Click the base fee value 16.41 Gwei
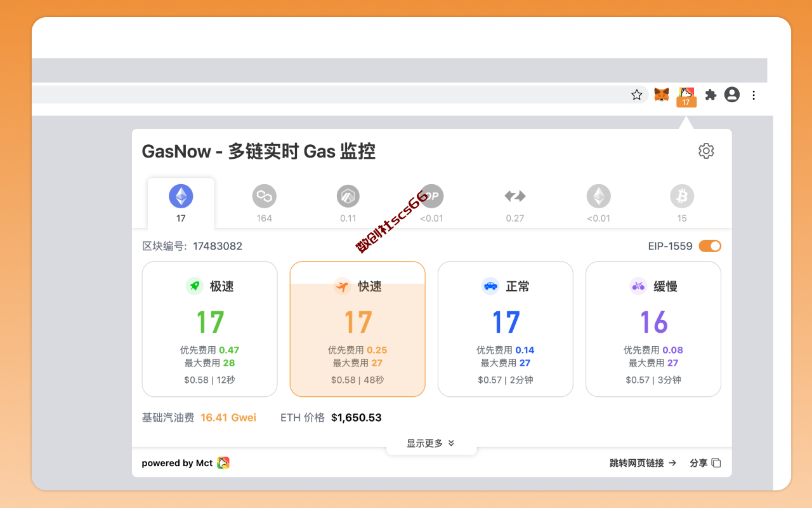Viewport: 812px width, 508px height. point(228,418)
